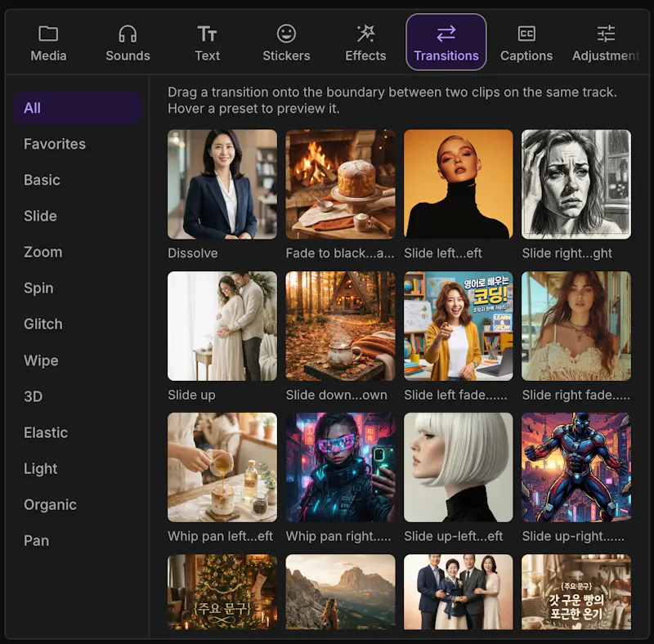Select the bakery text transition thumbnail
The image size is (654, 644).
point(576,592)
